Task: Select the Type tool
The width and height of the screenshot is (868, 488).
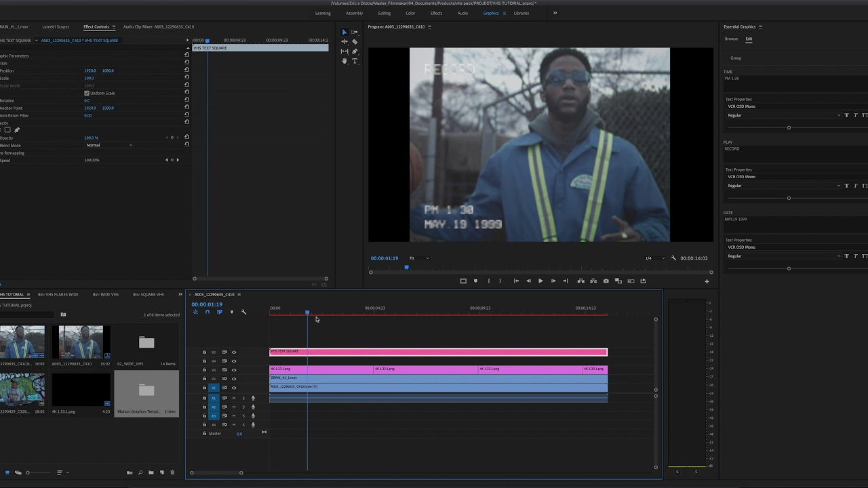Action: tap(355, 61)
